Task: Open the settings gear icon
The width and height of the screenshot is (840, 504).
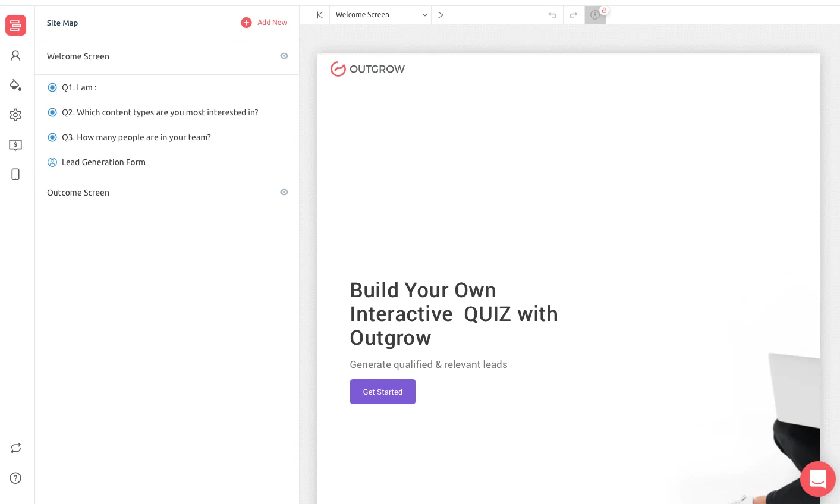Action: (x=15, y=115)
